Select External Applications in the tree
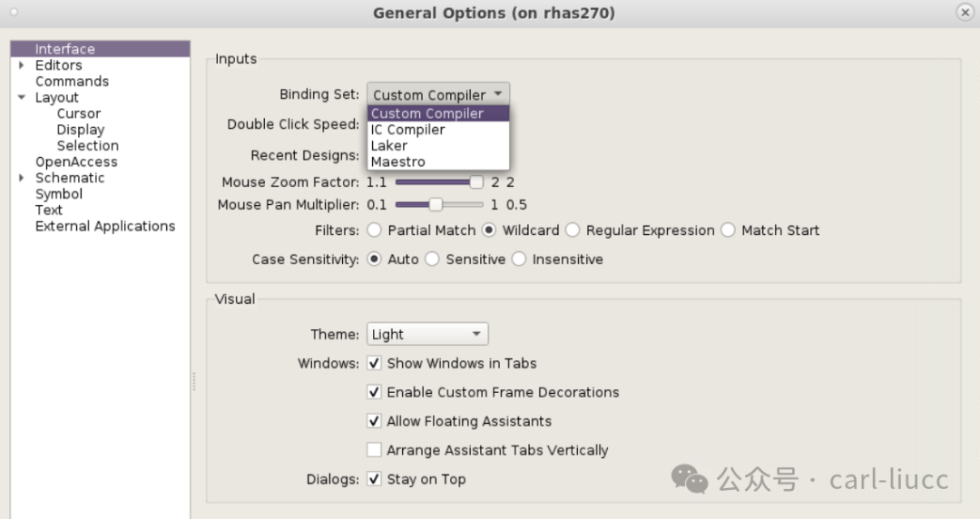Image resolution: width=980 pixels, height=519 pixels. (x=105, y=227)
